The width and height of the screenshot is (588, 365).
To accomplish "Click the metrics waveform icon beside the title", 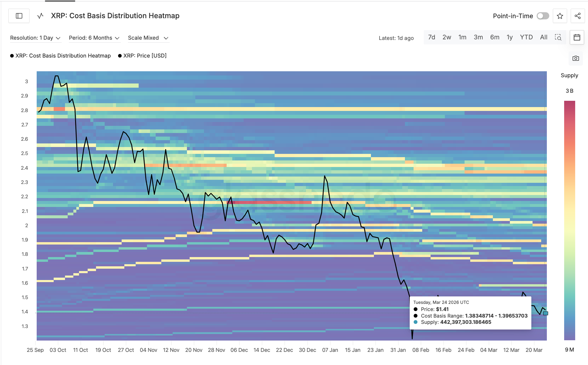I will (40, 16).
